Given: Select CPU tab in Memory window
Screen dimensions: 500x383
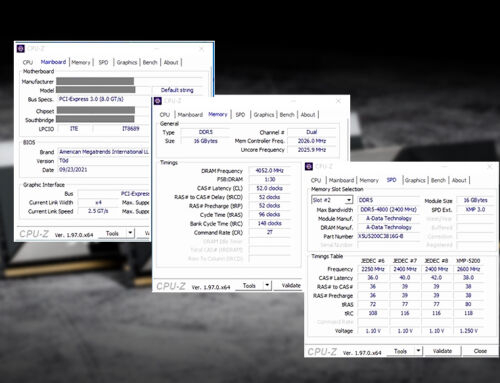Looking at the screenshot, I should [165, 115].
